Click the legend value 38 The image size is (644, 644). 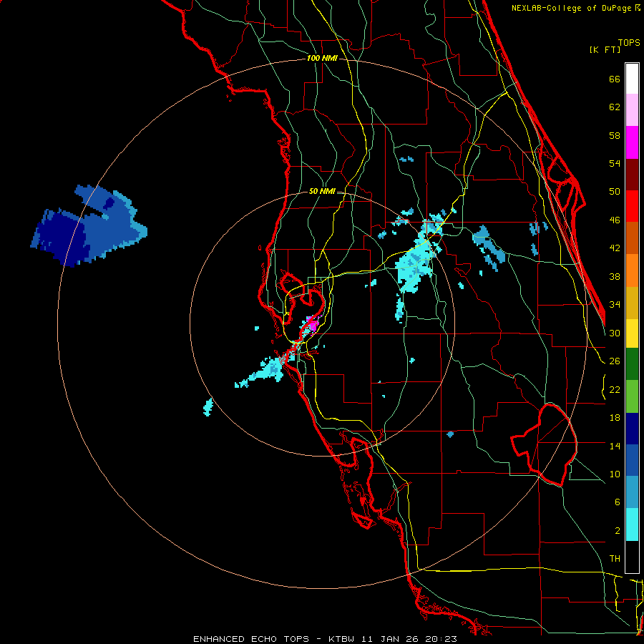coord(615,276)
